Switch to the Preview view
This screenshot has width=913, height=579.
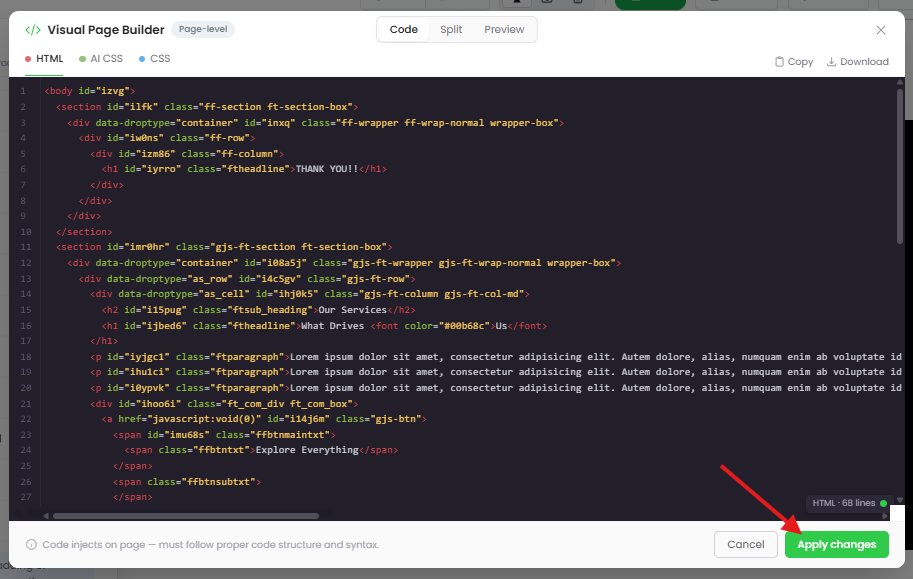[504, 29]
